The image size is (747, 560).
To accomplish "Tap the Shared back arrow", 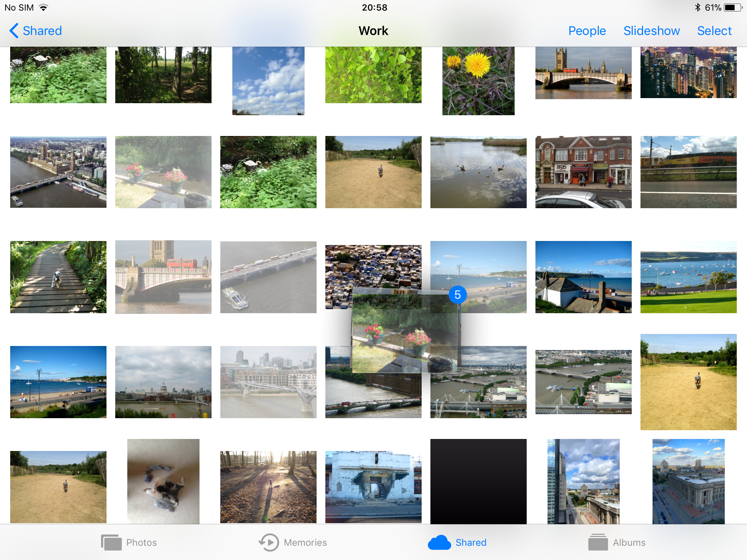I will click(12, 31).
